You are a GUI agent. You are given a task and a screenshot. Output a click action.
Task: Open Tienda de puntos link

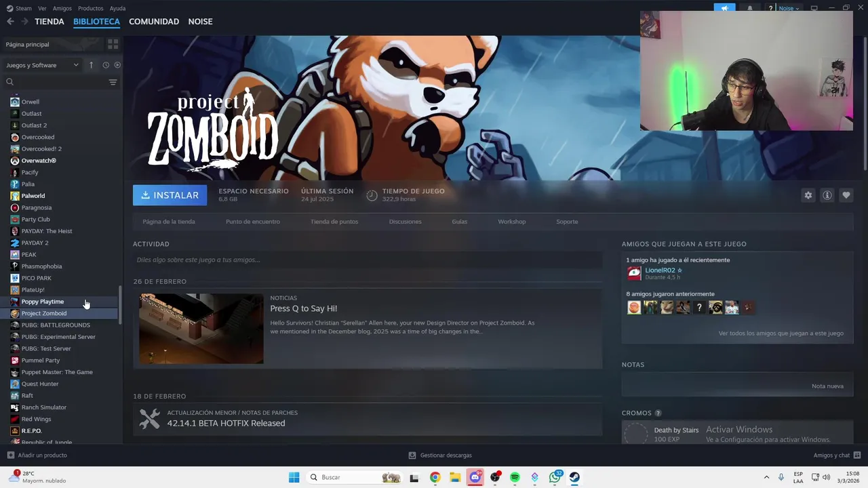click(334, 222)
